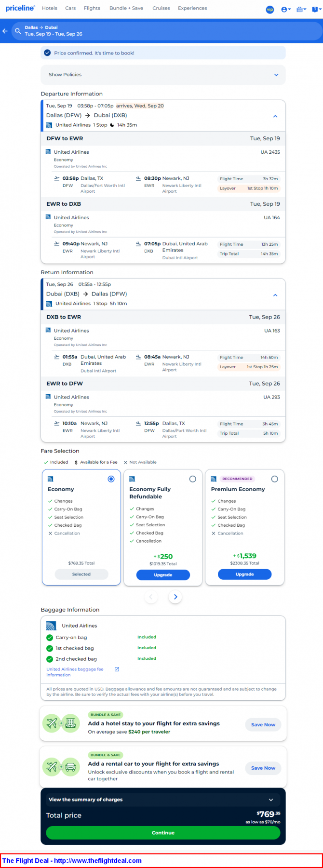
Task: Click United logo on Economy fare card
Action: tap(50, 479)
